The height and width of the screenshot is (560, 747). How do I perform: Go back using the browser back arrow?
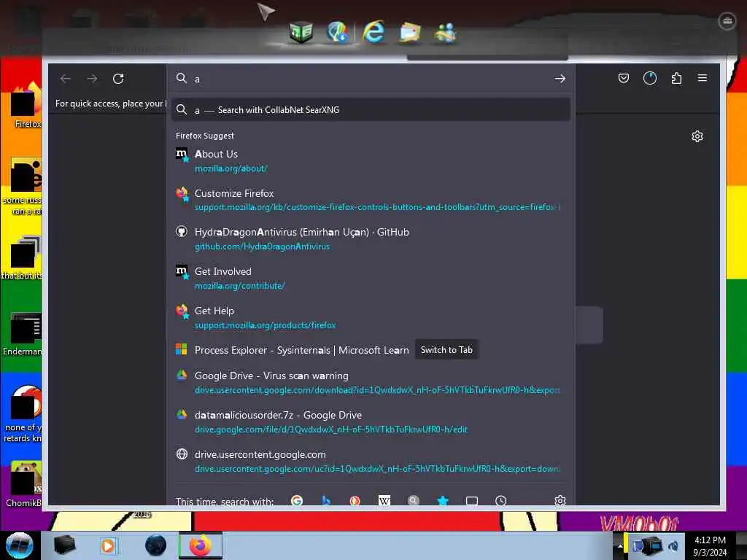click(66, 79)
